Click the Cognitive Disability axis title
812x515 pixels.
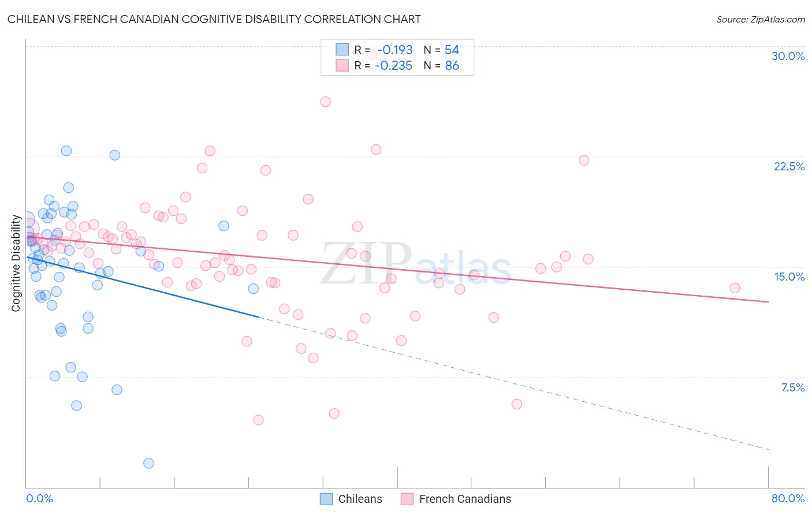(16, 263)
